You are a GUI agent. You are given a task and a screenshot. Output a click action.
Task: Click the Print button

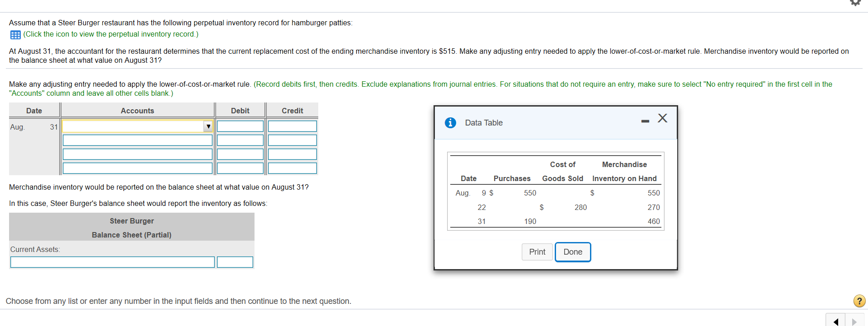pos(537,252)
